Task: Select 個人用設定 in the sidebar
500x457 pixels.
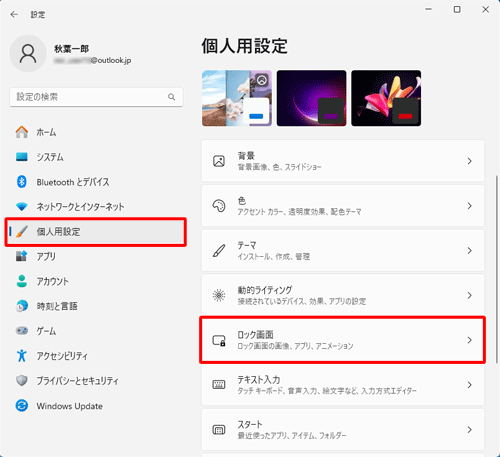Action: [x=96, y=232]
